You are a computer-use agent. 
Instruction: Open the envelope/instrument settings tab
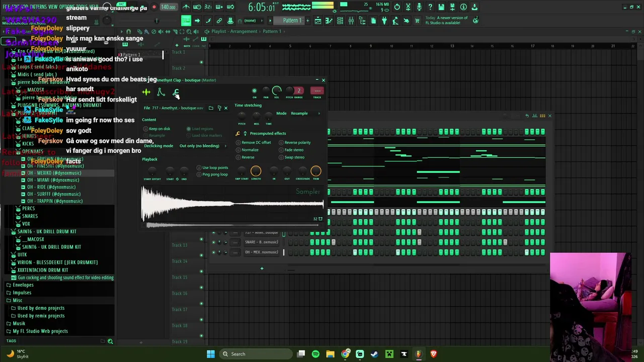(161, 92)
